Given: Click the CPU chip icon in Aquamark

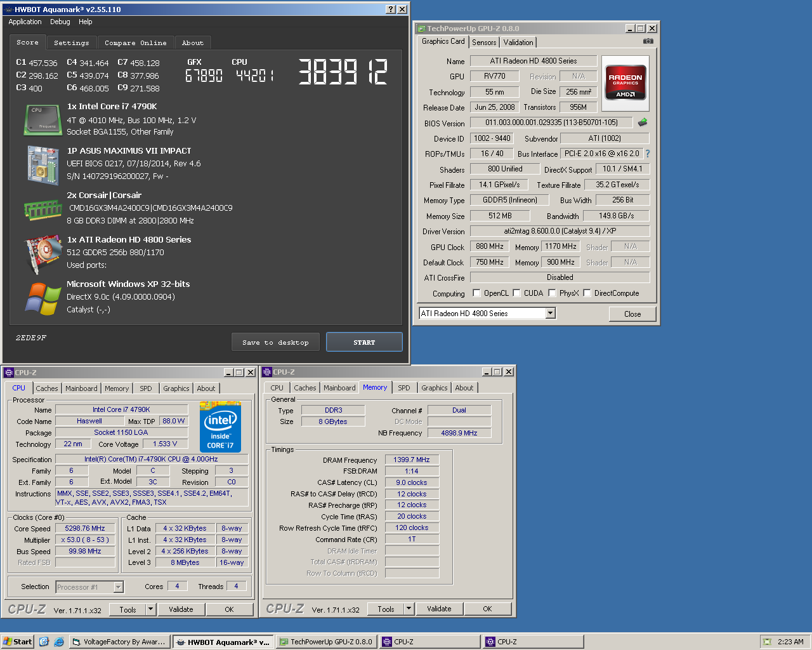Looking at the screenshot, I should point(43,120).
